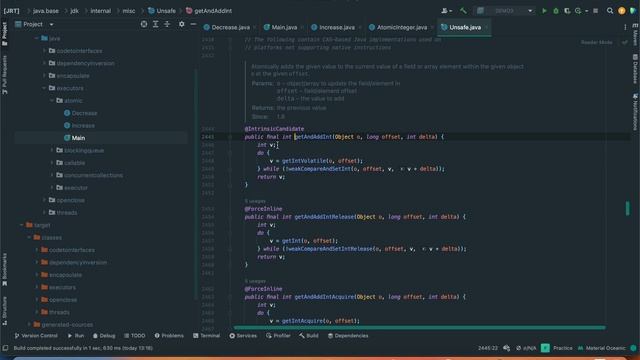Collapse the target folder
Screen dimensions: 640x360
click(x=22, y=225)
